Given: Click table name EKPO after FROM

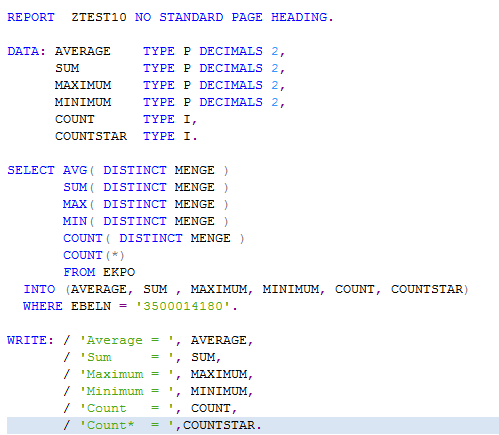Looking at the screenshot, I should coord(119,272).
